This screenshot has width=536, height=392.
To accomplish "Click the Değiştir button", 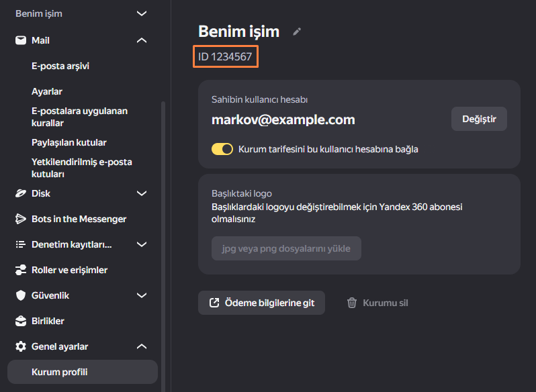I will (479, 119).
